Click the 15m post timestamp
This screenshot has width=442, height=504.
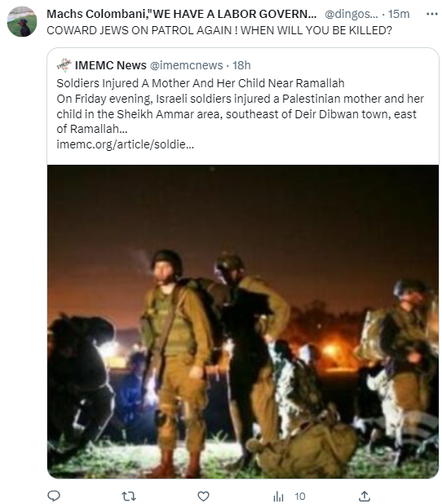[x=399, y=14]
